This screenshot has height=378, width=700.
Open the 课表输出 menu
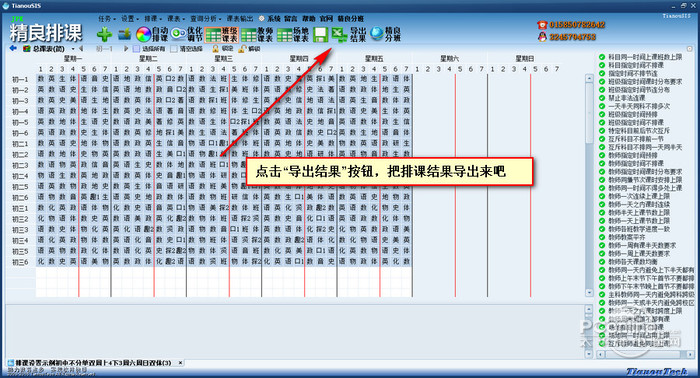tap(240, 19)
